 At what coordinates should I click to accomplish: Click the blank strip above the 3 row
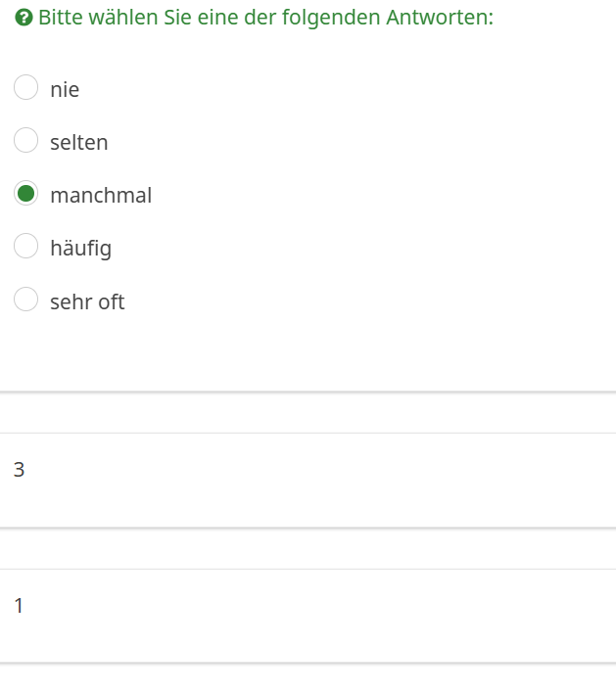[308, 413]
